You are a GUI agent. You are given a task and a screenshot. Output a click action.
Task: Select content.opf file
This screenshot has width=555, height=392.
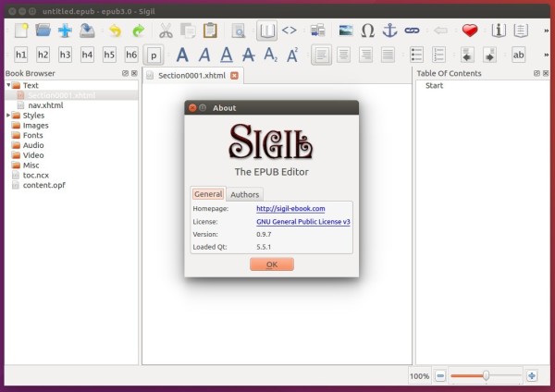coord(43,185)
